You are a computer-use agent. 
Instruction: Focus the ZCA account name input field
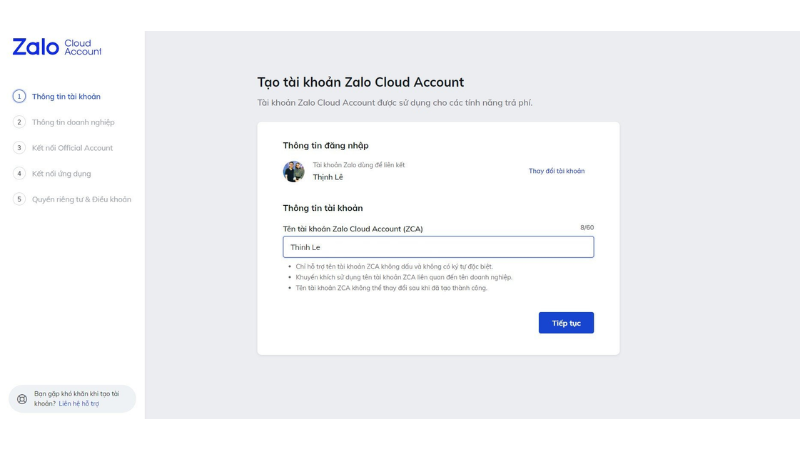pos(438,247)
